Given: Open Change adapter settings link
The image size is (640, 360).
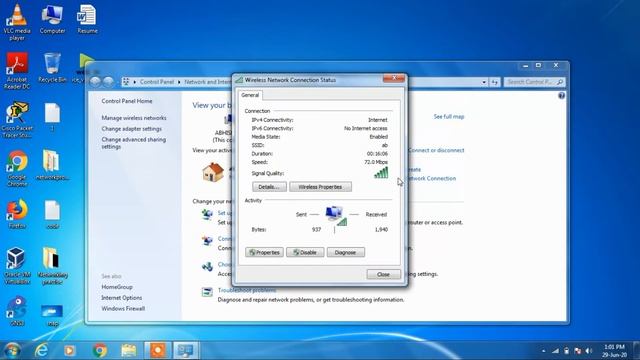Looking at the screenshot, I should (x=131, y=129).
